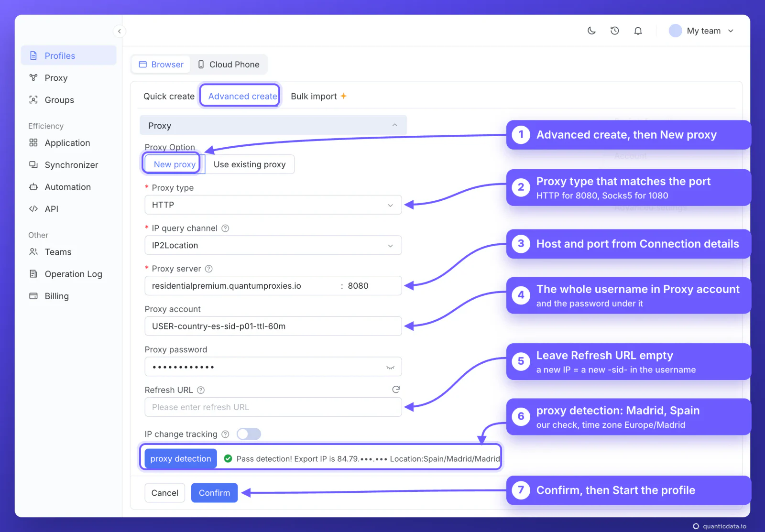Click the proxy detection button

pos(181,459)
